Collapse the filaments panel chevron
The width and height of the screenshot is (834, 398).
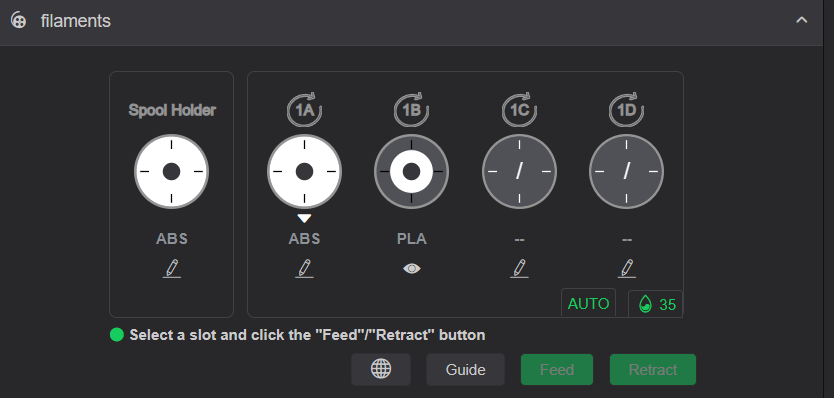[802, 20]
